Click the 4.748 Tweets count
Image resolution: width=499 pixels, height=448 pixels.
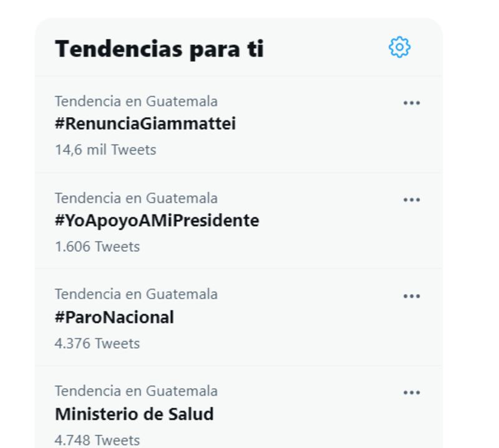point(97,441)
